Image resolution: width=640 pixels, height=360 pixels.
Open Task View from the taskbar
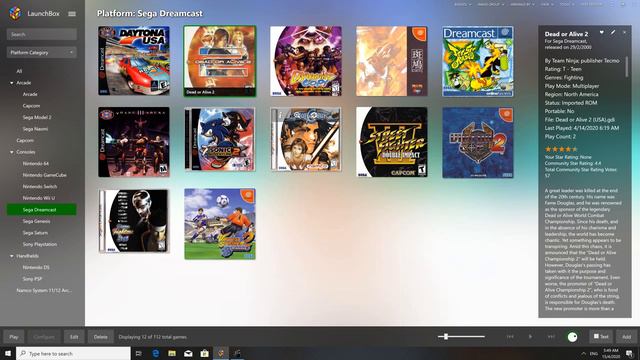point(138,353)
